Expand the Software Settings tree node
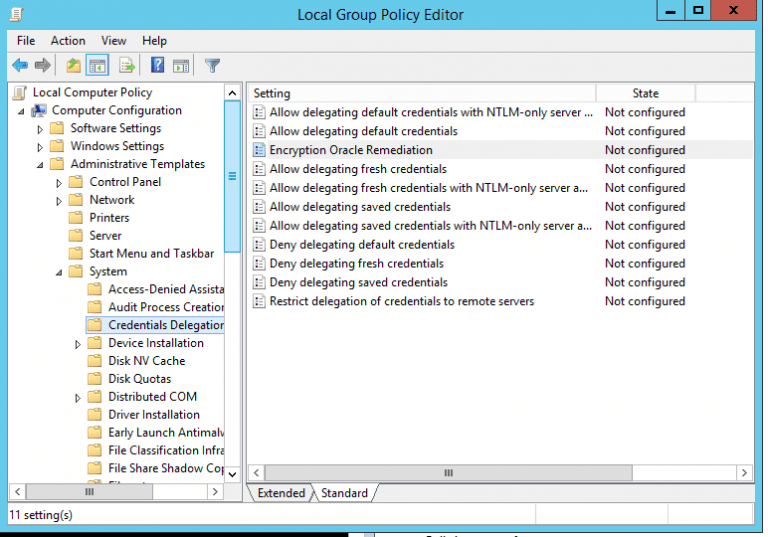This screenshot has width=768, height=537. pyautogui.click(x=40, y=130)
